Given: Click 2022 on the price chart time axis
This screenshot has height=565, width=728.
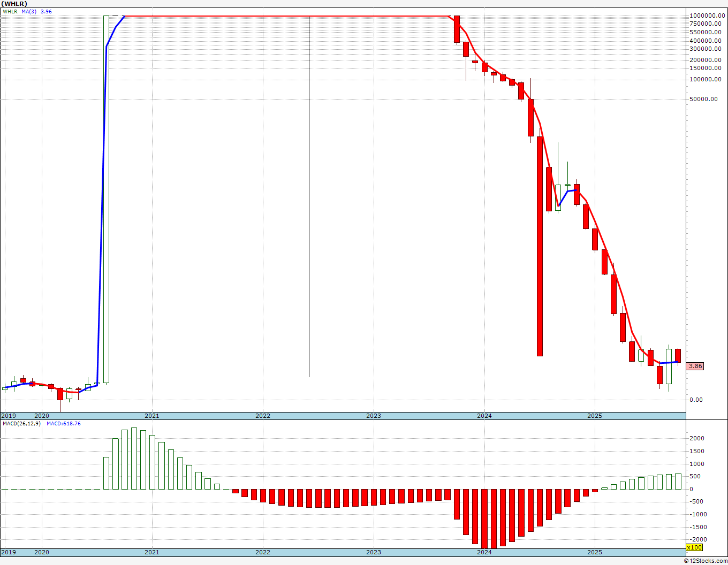Looking at the screenshot, I should [263, 416].
